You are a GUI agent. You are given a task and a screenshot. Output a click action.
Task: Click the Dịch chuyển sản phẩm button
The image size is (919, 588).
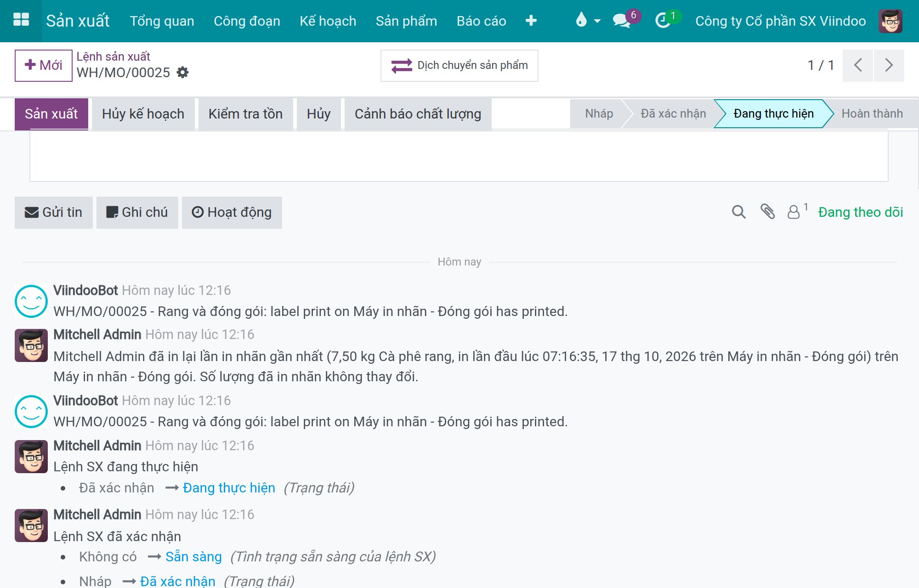tap(459, 66)
